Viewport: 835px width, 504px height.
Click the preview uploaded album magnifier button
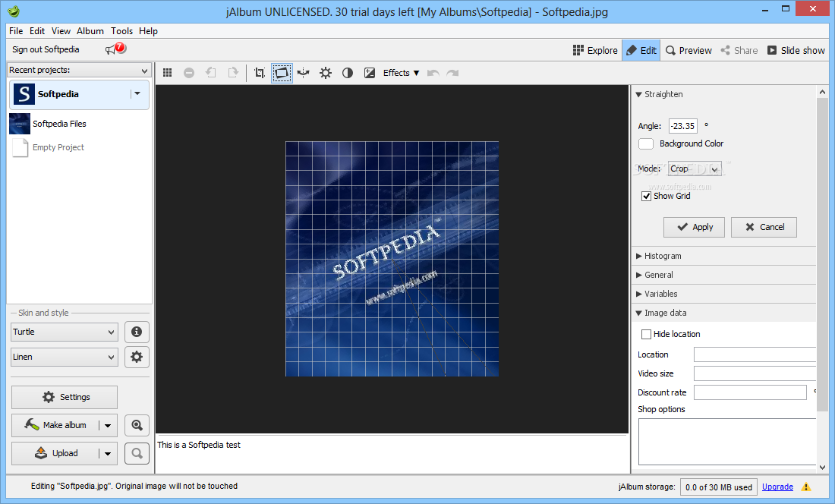(137, 453)
